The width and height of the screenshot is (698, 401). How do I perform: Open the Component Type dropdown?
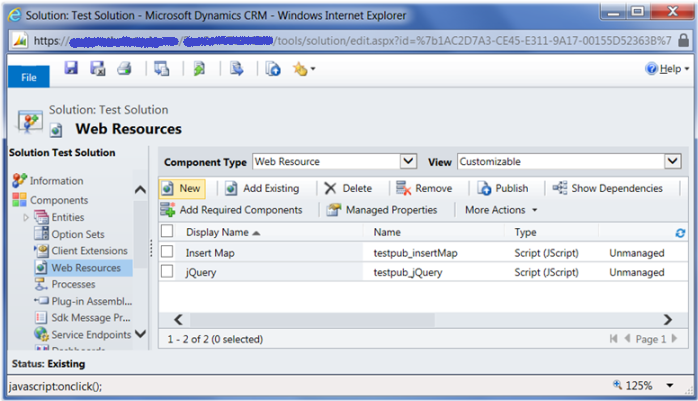pyautogui.click(x=408, y=161)
